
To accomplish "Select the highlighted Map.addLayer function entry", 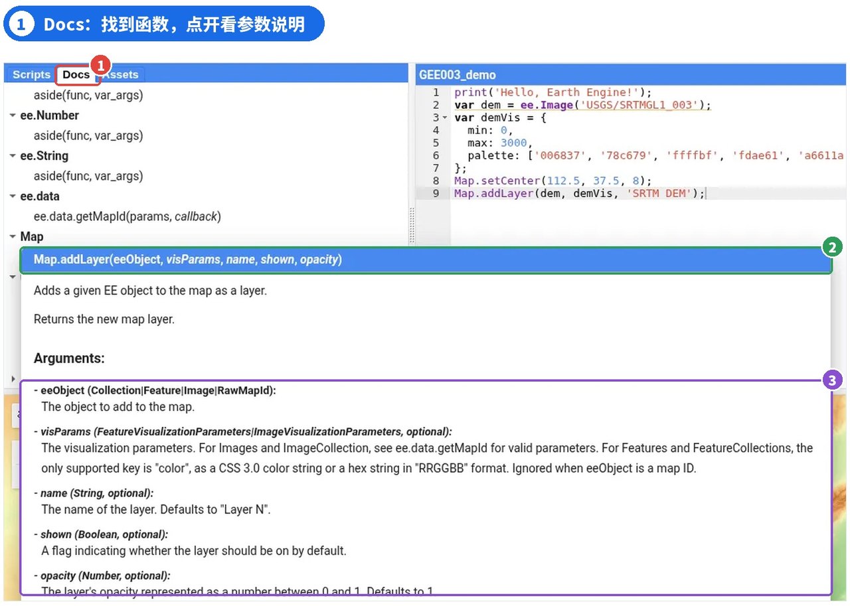I will pyautogui.click(x=426, y=260).
